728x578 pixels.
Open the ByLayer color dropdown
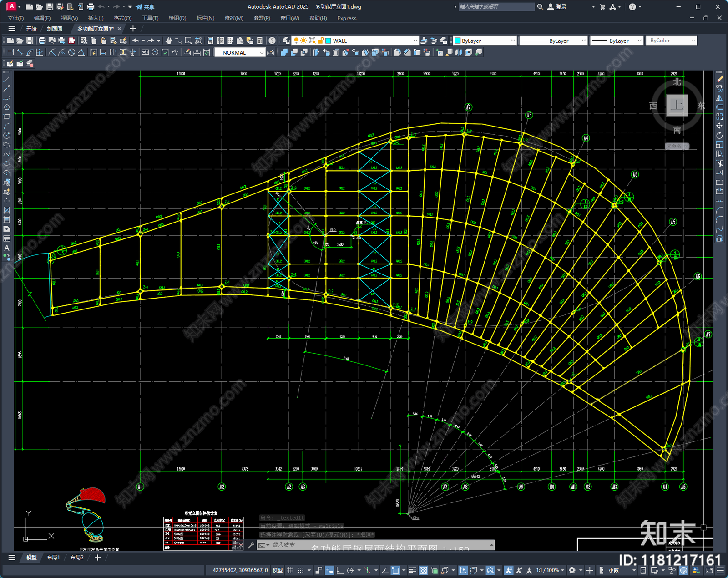click(x=485, y=41)
